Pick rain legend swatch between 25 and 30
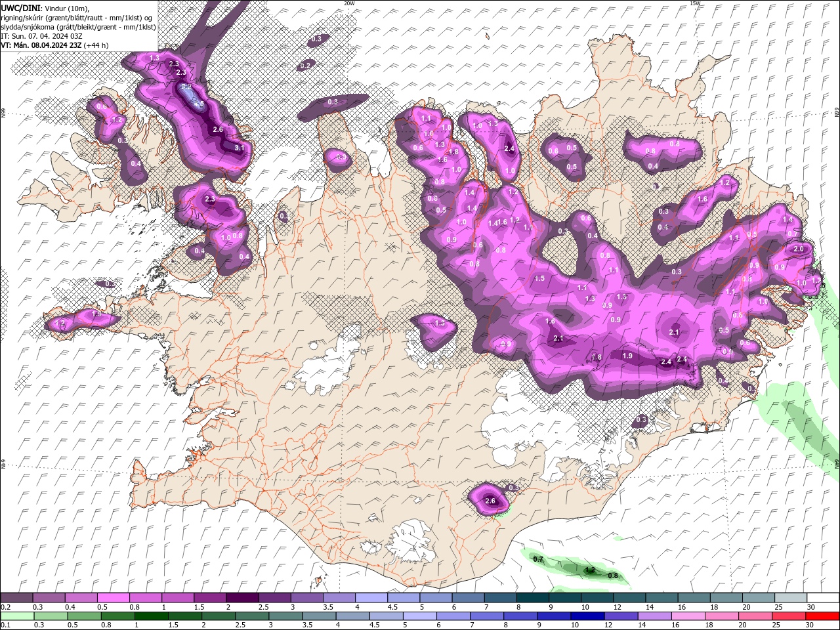 click(x=789, y=616)
